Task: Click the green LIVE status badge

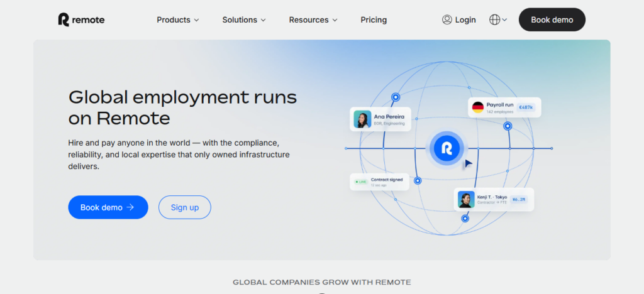Action: (x=360, y=182)
